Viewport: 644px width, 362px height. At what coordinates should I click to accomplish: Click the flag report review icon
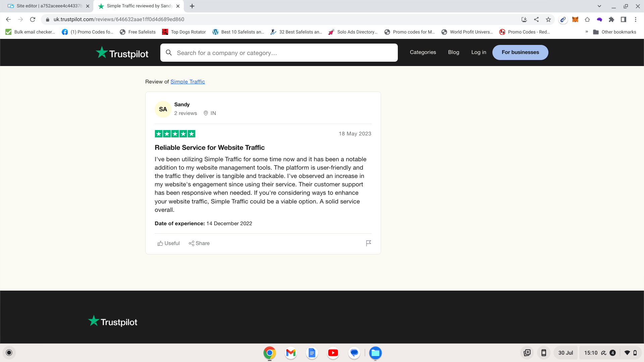[368, 243]
